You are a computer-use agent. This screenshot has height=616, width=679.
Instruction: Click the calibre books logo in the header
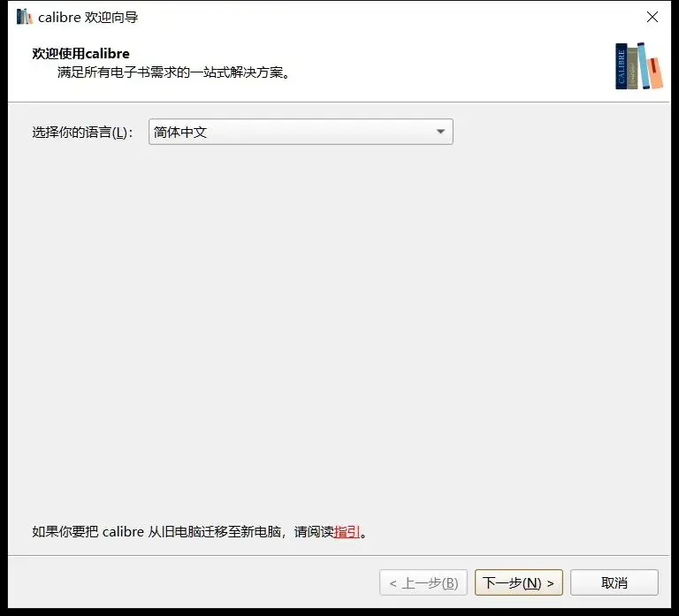[638, 65]
